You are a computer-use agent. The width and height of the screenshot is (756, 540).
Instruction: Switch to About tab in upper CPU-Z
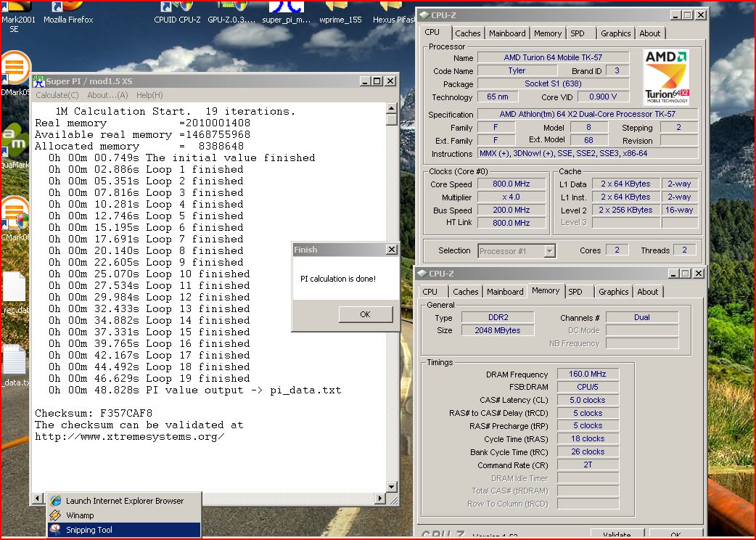650,33
